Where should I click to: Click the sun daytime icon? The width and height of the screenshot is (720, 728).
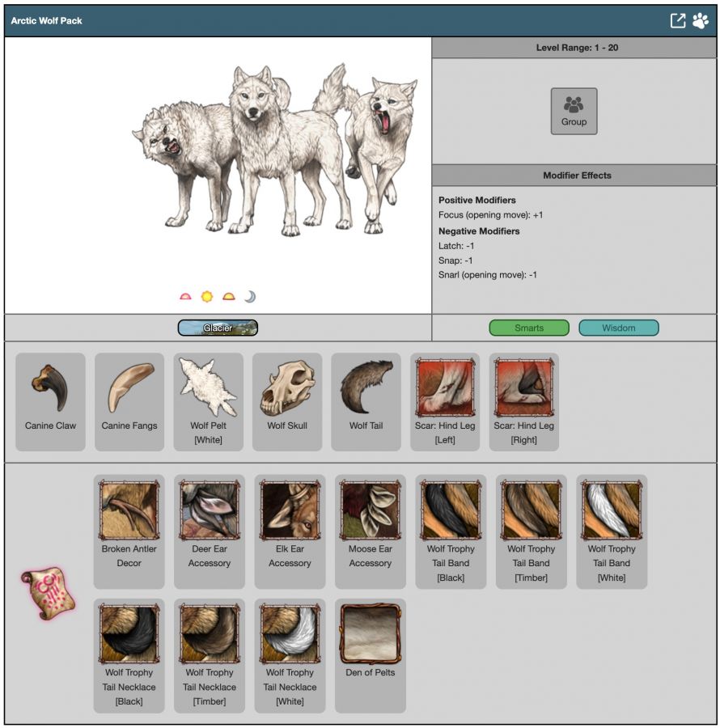(207, 297)
